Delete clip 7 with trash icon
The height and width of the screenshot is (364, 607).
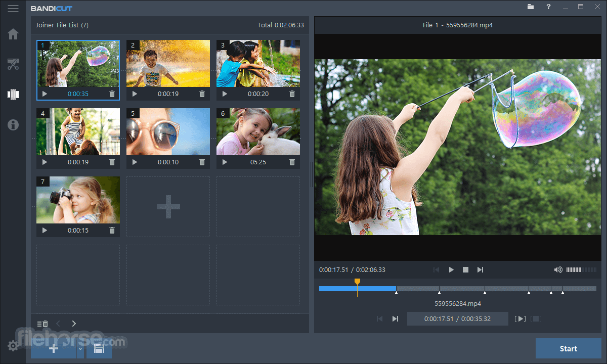coord(112,231)
